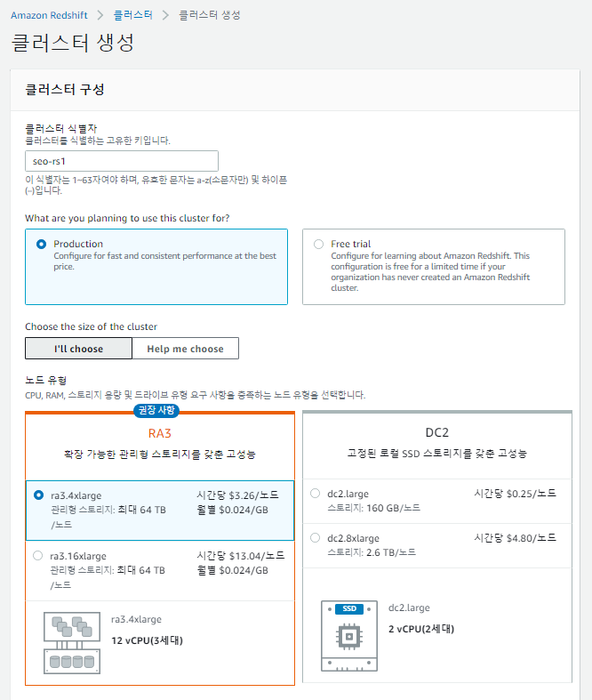
Task: Click the 클러스터 생성 breadcrumb text
Action: pos(209,15)
